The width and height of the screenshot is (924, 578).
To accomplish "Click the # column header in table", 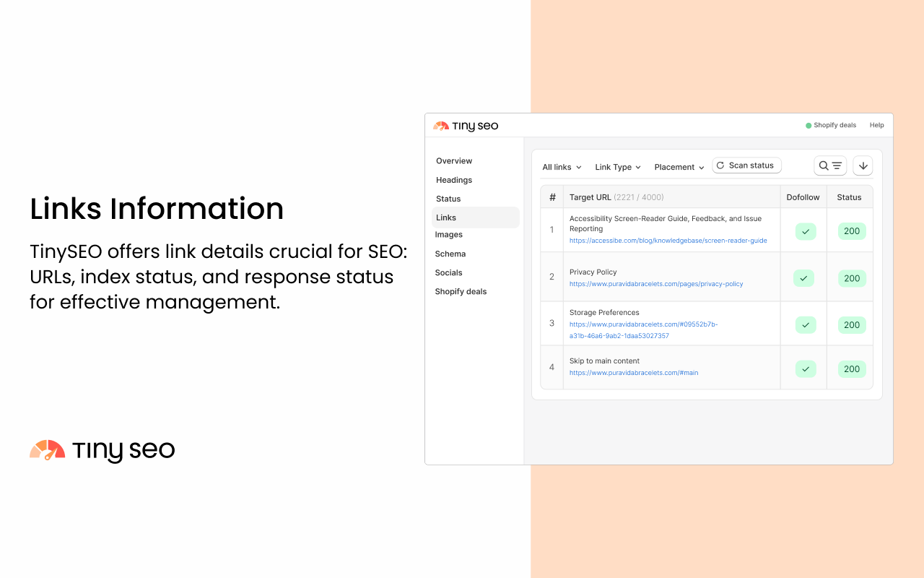I will 552,197.
